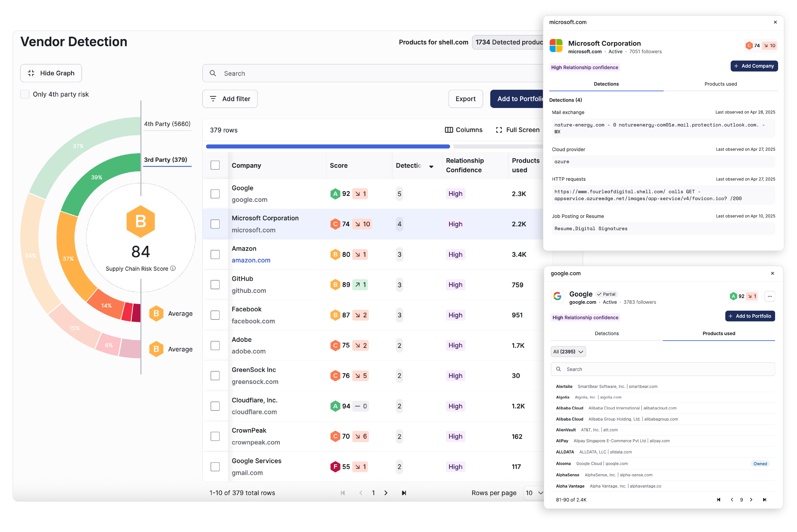Click Google logo in the google.com panel
The width and height of the screenshot is (797, 532).
coord(557,296)
